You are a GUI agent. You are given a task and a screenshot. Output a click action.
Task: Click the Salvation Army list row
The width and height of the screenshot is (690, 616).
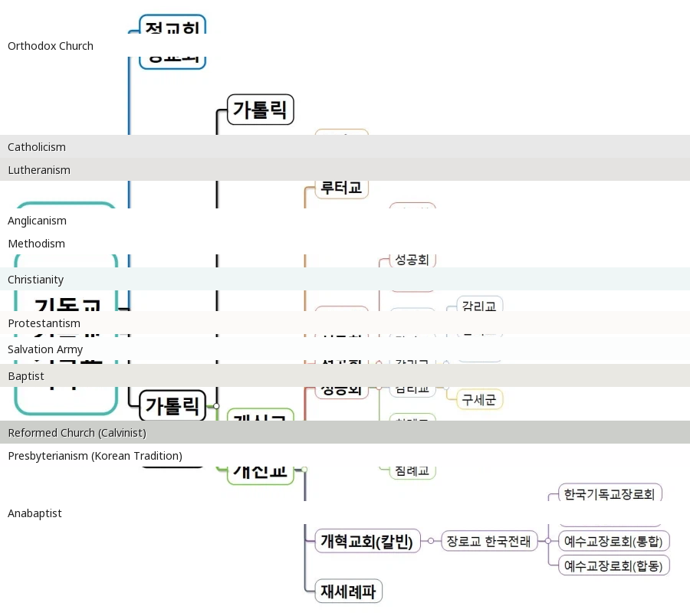point(45,349)
